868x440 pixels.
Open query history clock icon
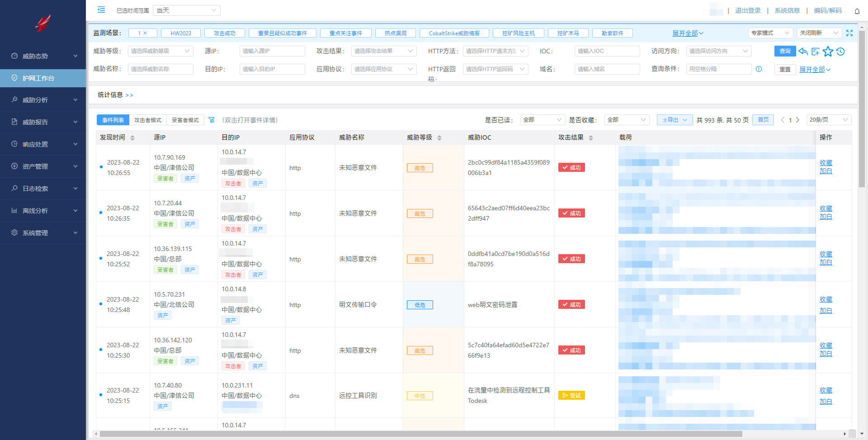(840, 52)
